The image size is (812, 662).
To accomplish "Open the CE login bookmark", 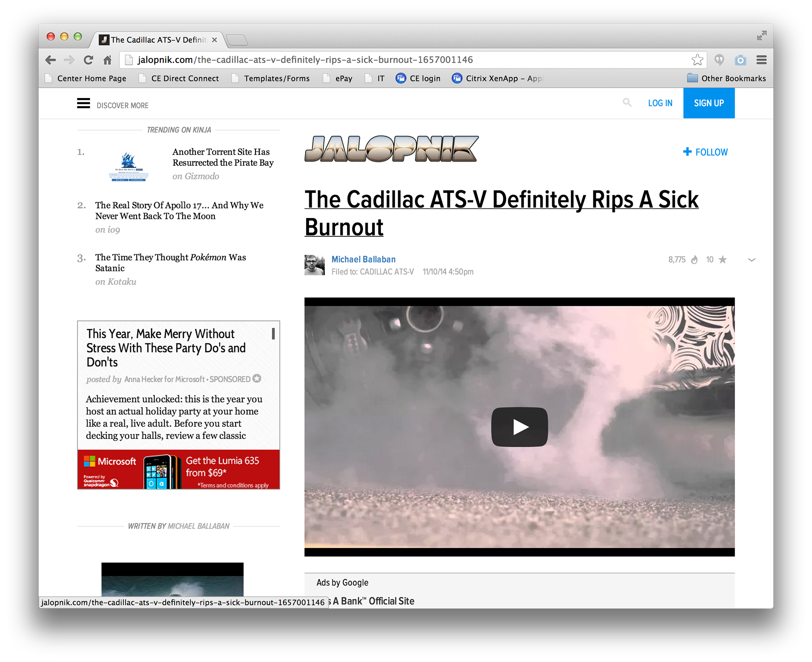I will click(418, 79).
